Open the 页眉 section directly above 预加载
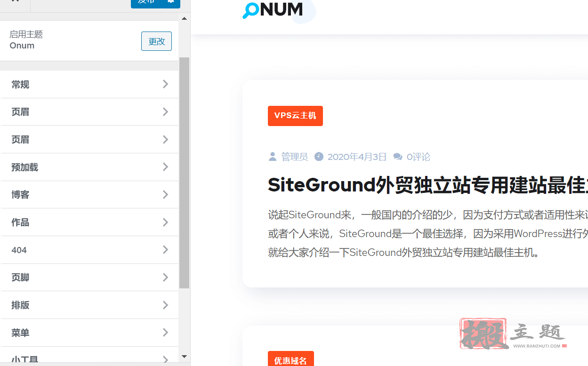This screenshot has width=588, height=366. pyautogui.click(x=89, y=140)
